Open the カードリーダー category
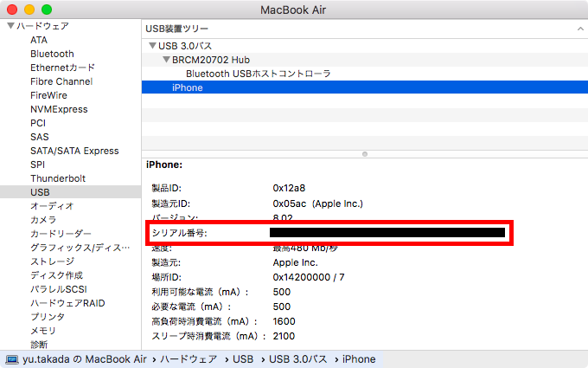 (61, 234)
